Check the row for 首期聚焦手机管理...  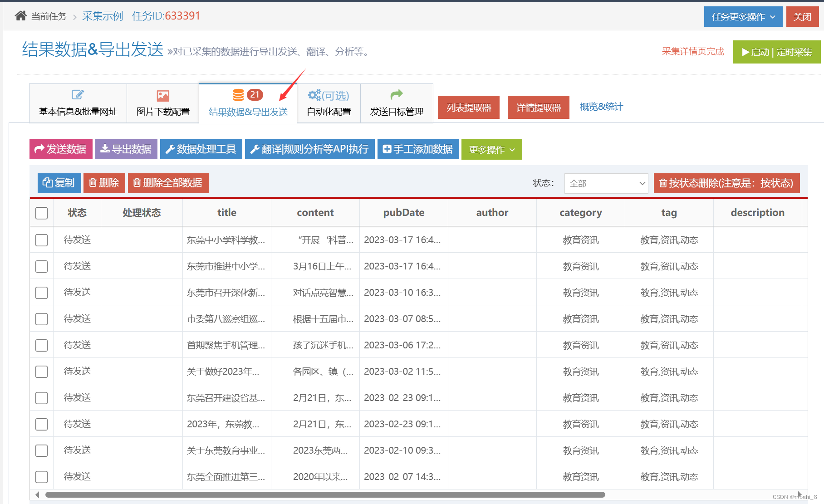(x=41, y=345)
